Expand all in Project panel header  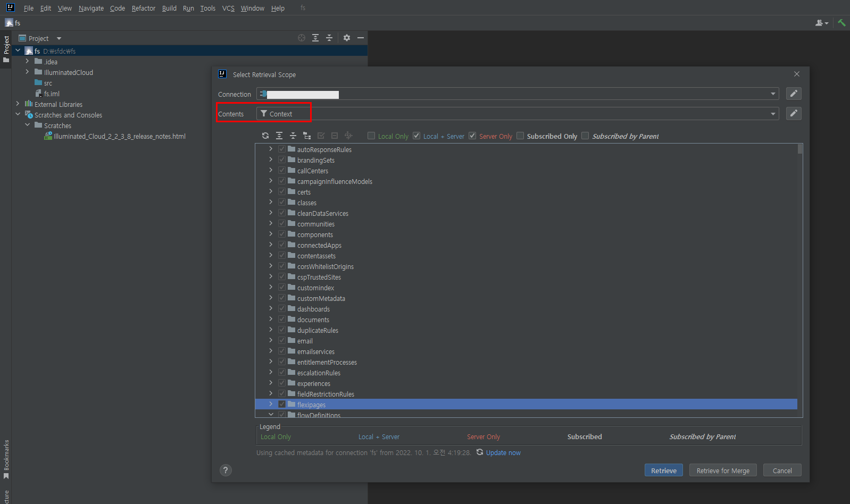tap(315, 38)
